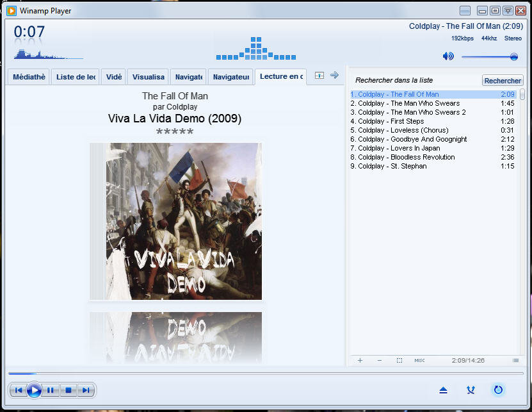
Task: Switch to Visualisation tab
Action: pos(149,77)
